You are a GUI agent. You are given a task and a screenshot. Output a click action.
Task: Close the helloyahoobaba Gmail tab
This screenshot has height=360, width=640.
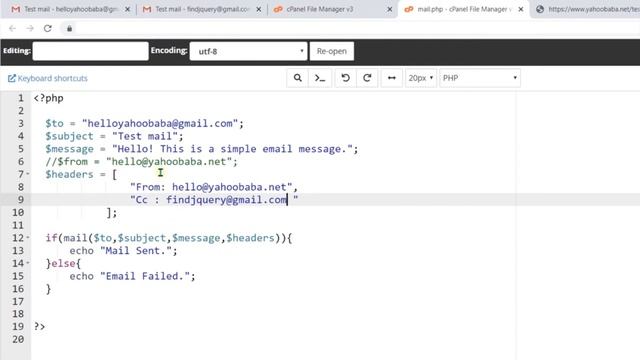(x=127, y=9)
